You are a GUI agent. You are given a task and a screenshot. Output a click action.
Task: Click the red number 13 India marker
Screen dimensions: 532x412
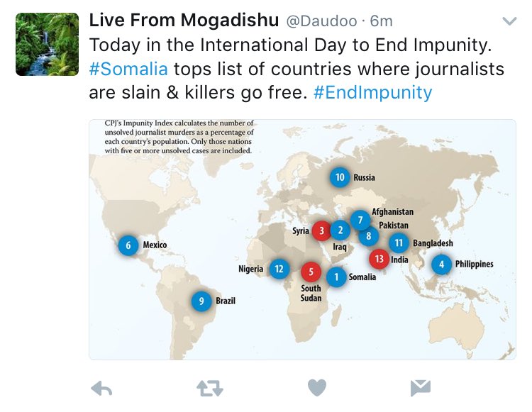click(379, 259)
